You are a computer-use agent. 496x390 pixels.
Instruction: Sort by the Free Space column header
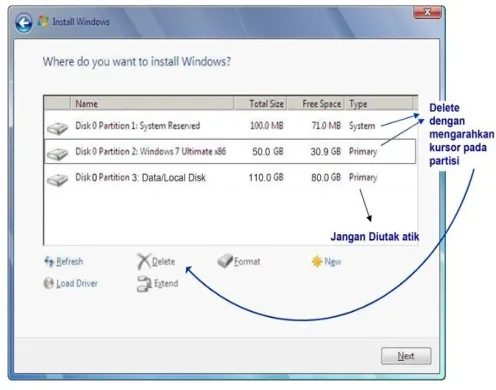click(316, 104)
